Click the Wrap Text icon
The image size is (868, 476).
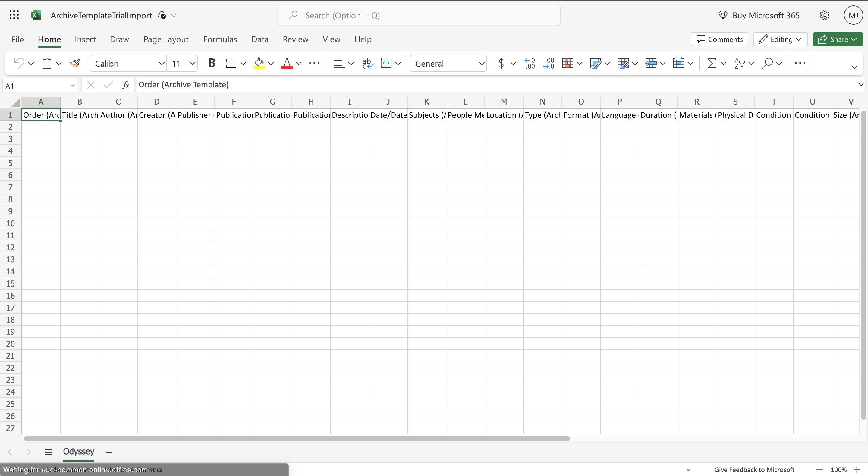click(367, 63)
